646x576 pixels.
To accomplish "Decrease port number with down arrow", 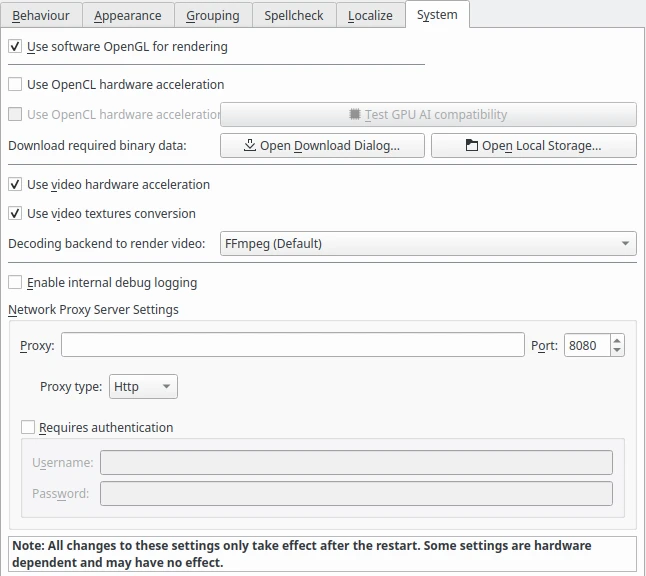I will (x=616, y=351).
